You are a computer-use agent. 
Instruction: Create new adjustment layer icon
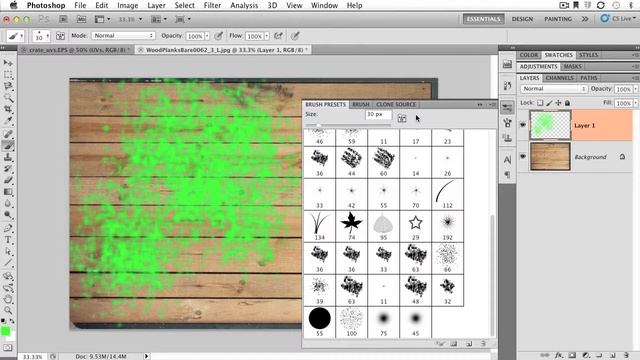pos(586,356)
